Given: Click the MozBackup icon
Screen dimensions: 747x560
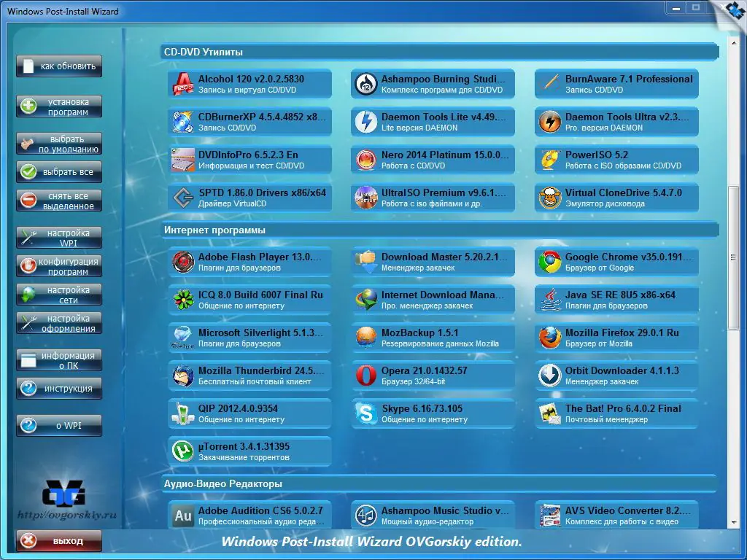Looking at the screenshot, I should [x=366, y=338].
